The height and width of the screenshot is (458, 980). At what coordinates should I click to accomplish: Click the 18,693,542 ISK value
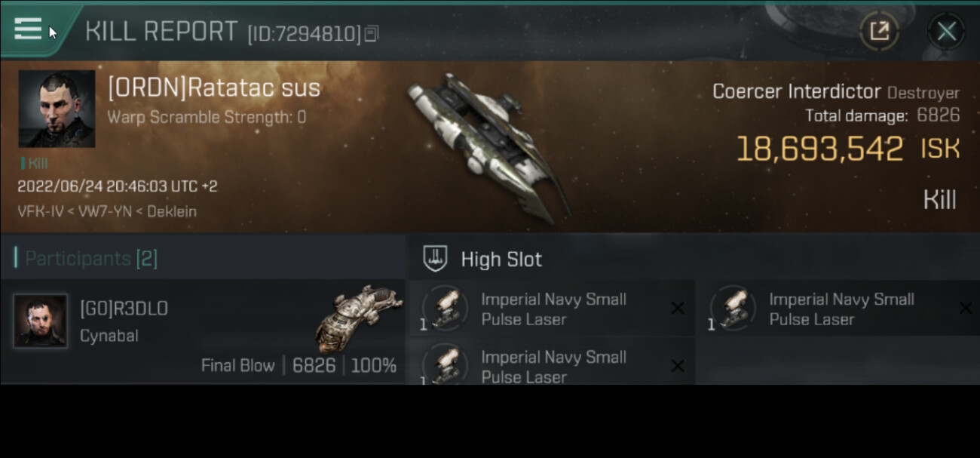click(848, 149)
